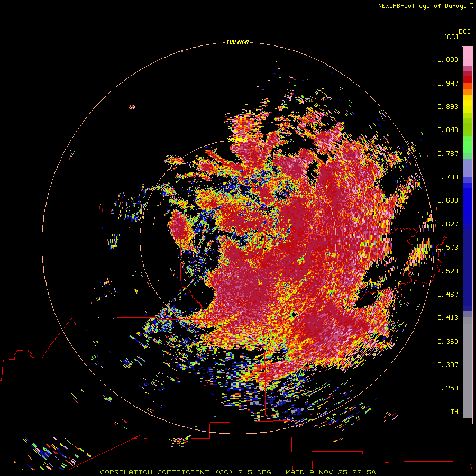Pick the 0.787 scale value

(x=448, y=153)
